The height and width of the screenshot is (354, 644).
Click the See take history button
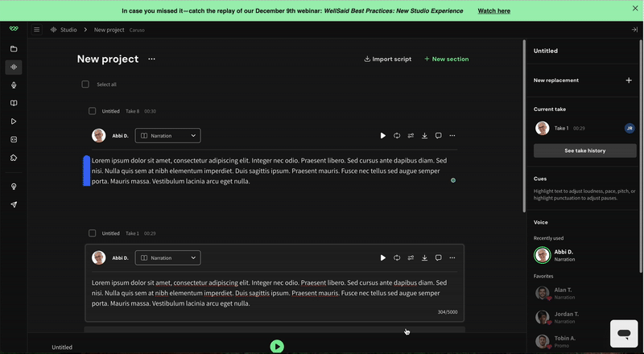click(x=585, y=150)
